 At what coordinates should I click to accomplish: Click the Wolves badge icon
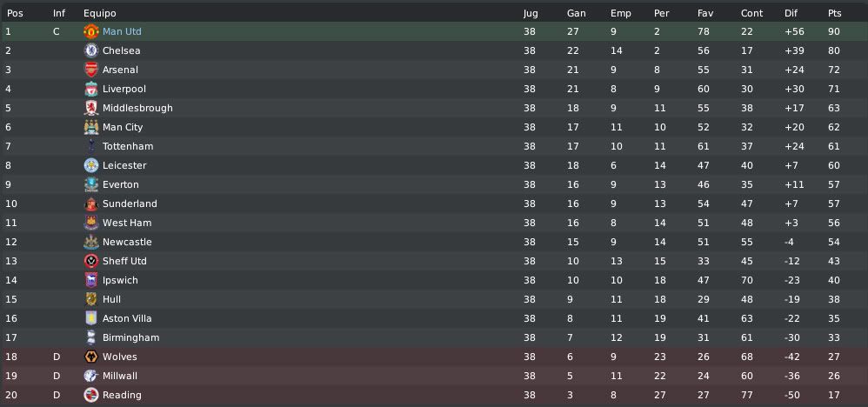tap(90, 357)
